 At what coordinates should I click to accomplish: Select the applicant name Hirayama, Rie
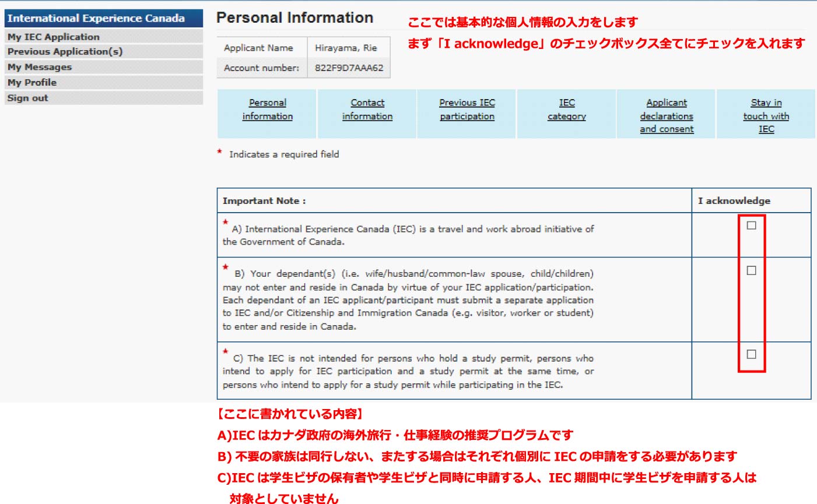pos(346,48)
